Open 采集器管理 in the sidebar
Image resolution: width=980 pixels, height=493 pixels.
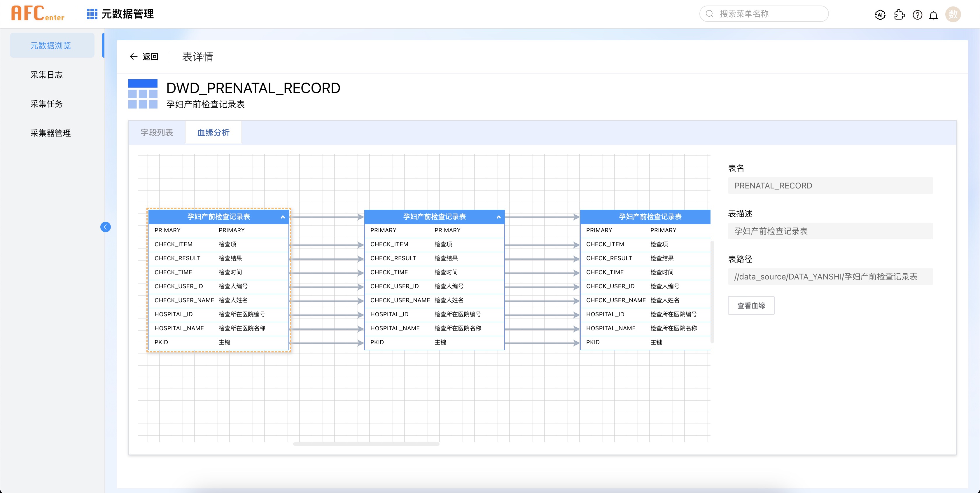pyautogui.click(x=50, y=133)
